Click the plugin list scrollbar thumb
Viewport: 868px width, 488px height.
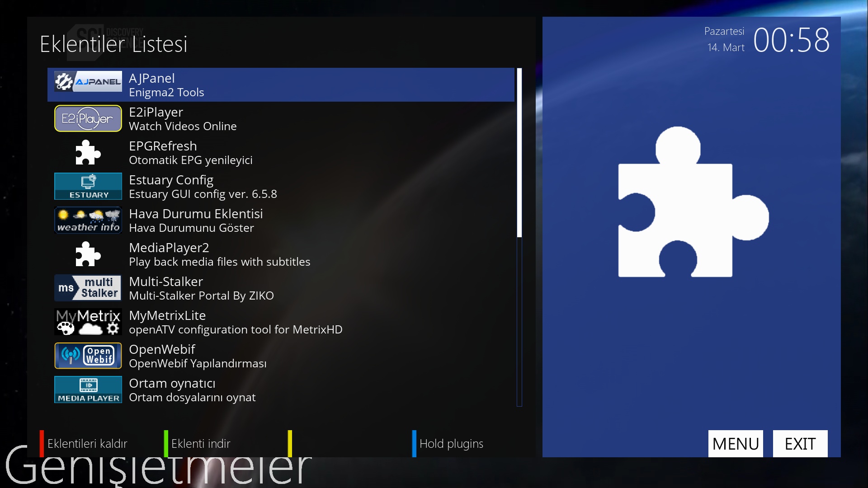tap(519, 152)
